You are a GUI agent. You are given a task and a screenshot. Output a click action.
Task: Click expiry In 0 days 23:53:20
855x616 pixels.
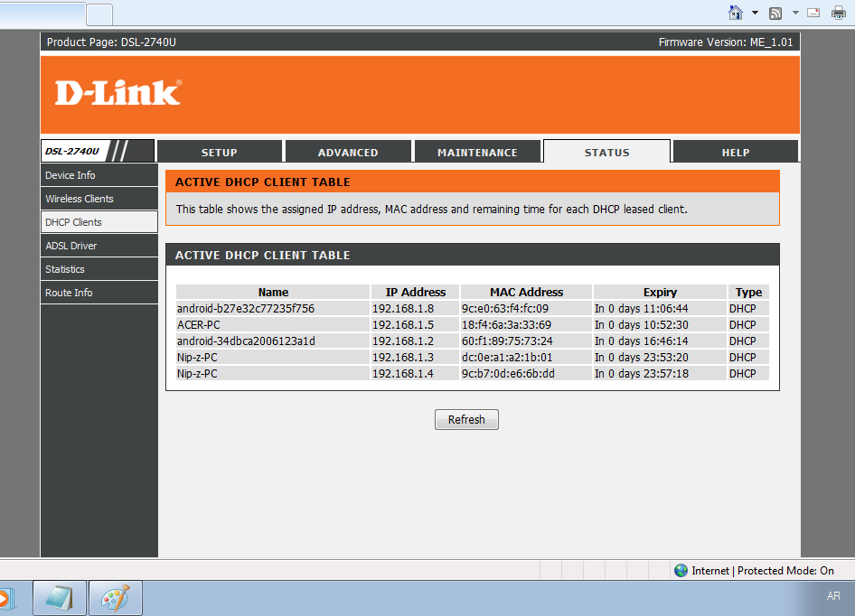642,358
